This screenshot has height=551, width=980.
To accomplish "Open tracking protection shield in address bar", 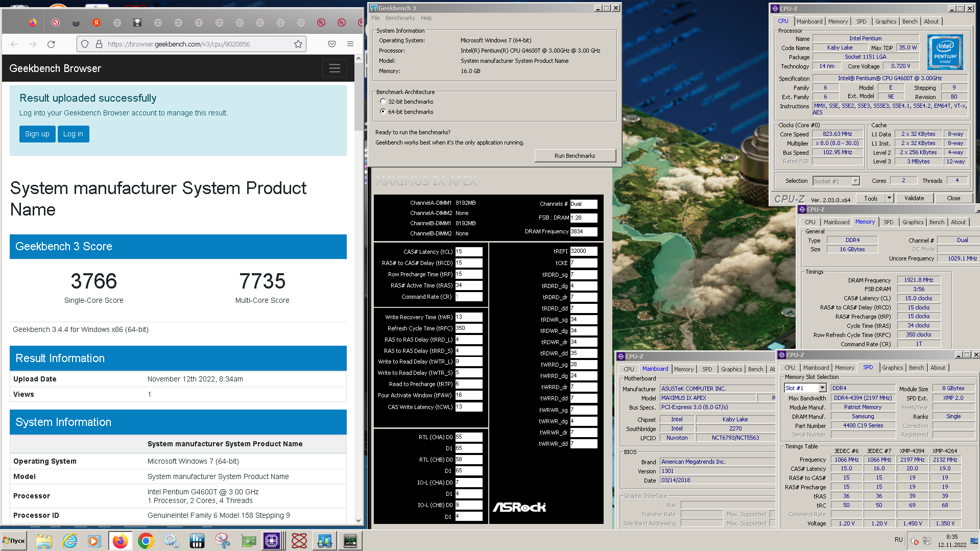I will point(85,44).
